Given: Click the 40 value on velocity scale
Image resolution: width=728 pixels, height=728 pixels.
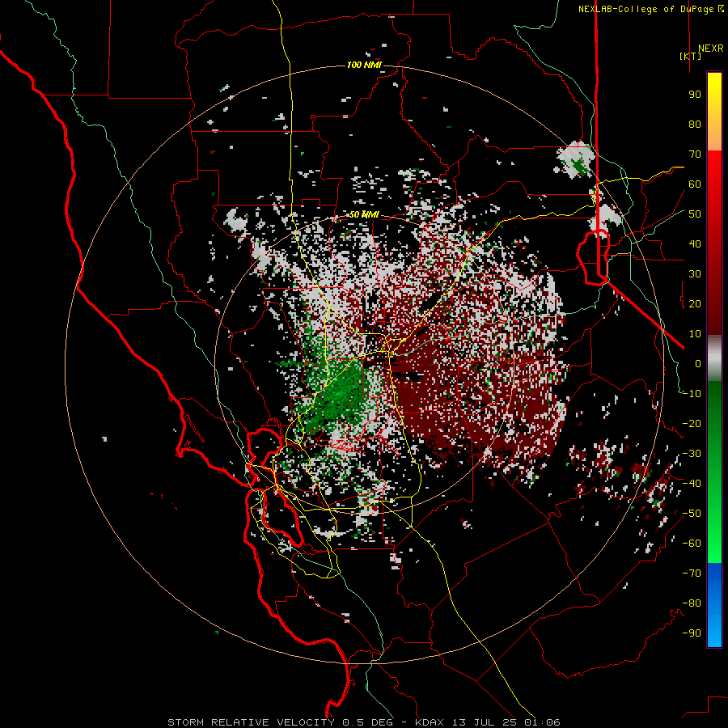Looking at the screenshot, I should [x=695, y=243].
